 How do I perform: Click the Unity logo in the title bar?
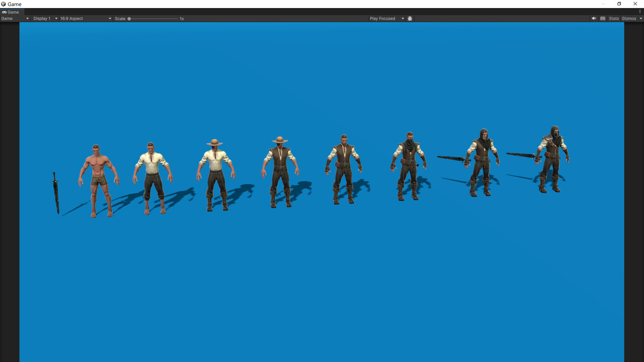tap(4, 4)
